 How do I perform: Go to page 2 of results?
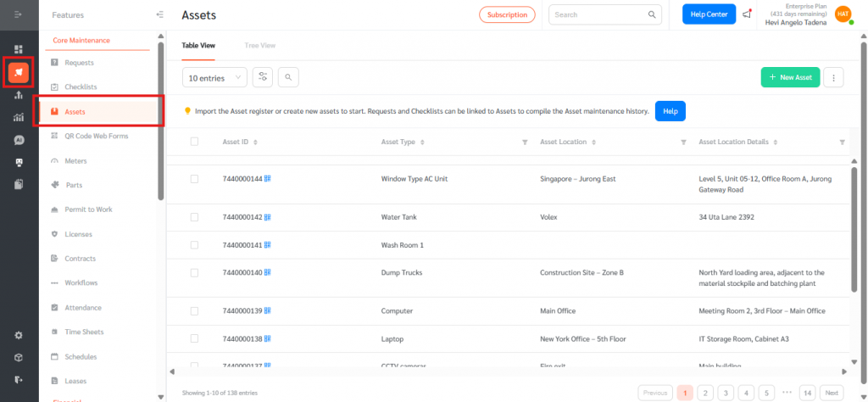pyautogui.click(x=705, y=393)
